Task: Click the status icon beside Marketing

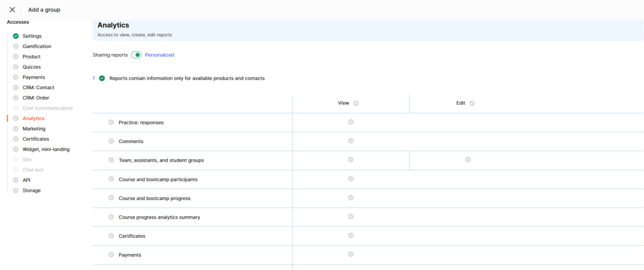Action: pos(16,129)
